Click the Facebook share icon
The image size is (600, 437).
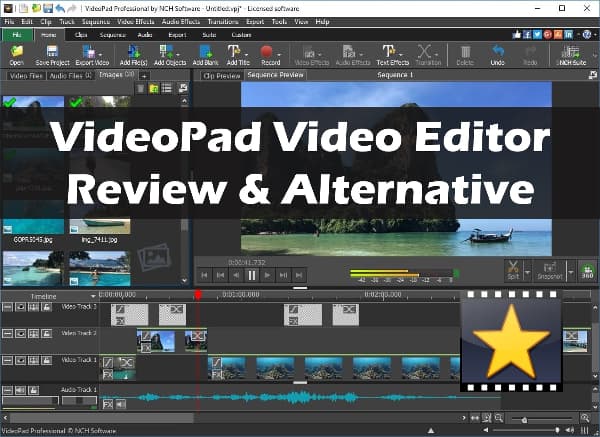point(527,35)
